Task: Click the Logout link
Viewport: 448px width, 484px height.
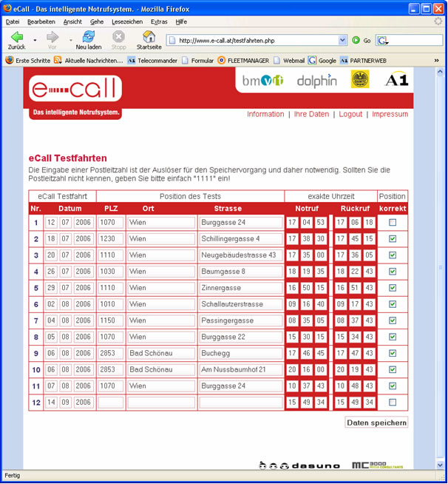Action: coord(350,114)
